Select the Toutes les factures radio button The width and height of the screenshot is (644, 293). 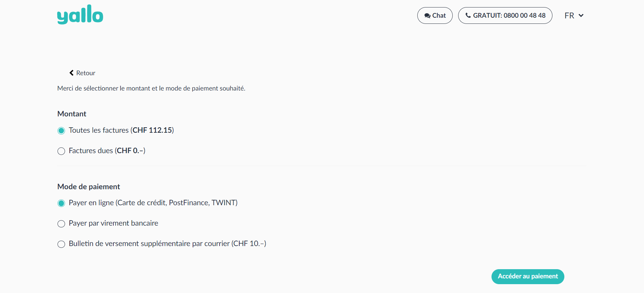pos(61,131)
